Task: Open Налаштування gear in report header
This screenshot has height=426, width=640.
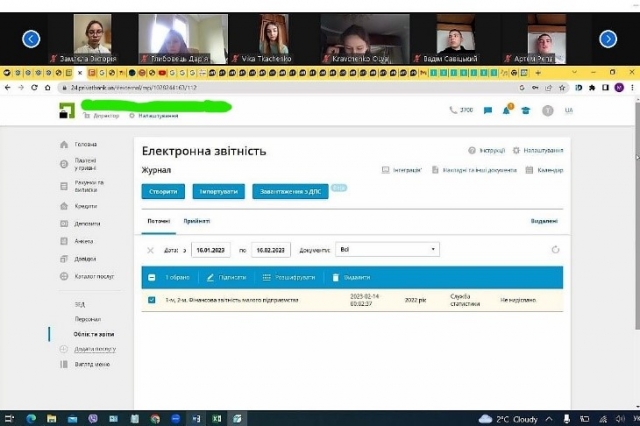Action: point(538,151)
